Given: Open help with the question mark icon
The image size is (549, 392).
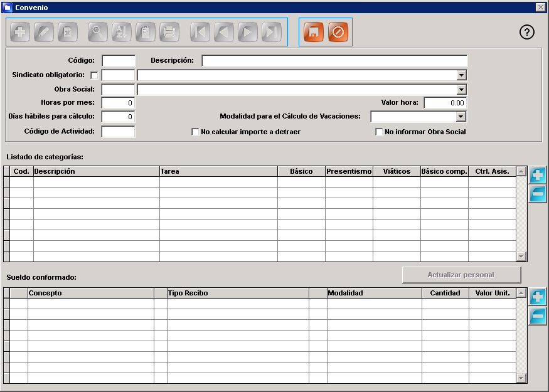Looking at the screenshot, I should click(x=526, y=32).
